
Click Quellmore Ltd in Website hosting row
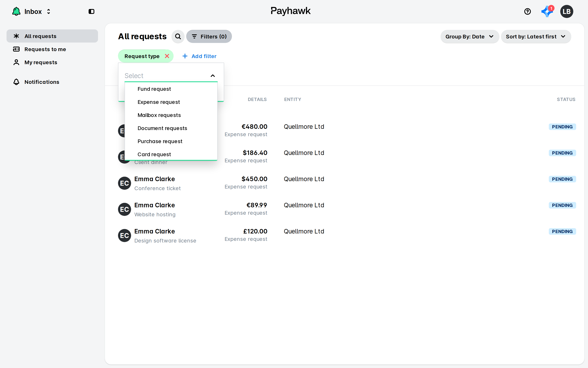(x=304, y=205)
